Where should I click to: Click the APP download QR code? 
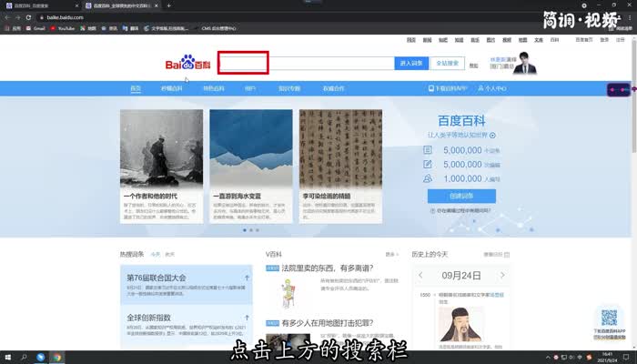pyautogui.click(x=609, y=318)
